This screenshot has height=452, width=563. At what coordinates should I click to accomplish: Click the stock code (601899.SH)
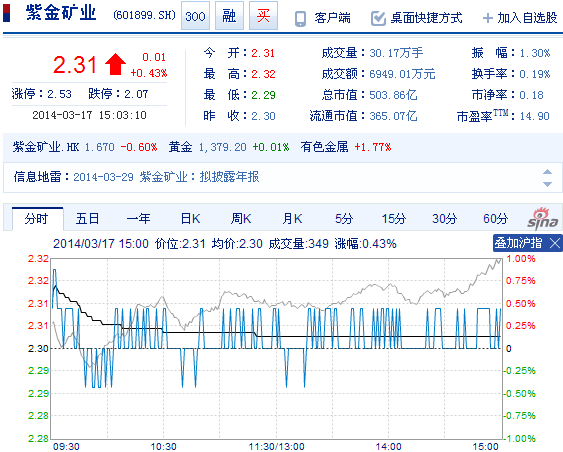144,15
